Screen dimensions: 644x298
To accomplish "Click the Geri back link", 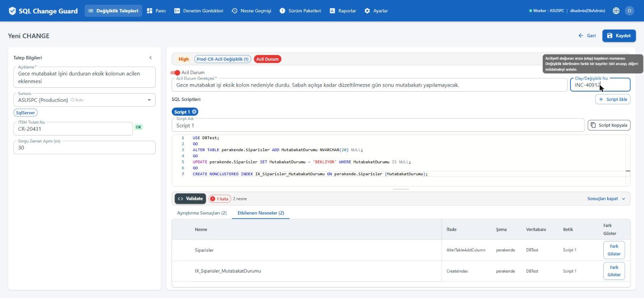I will click(x=587, y=36).
